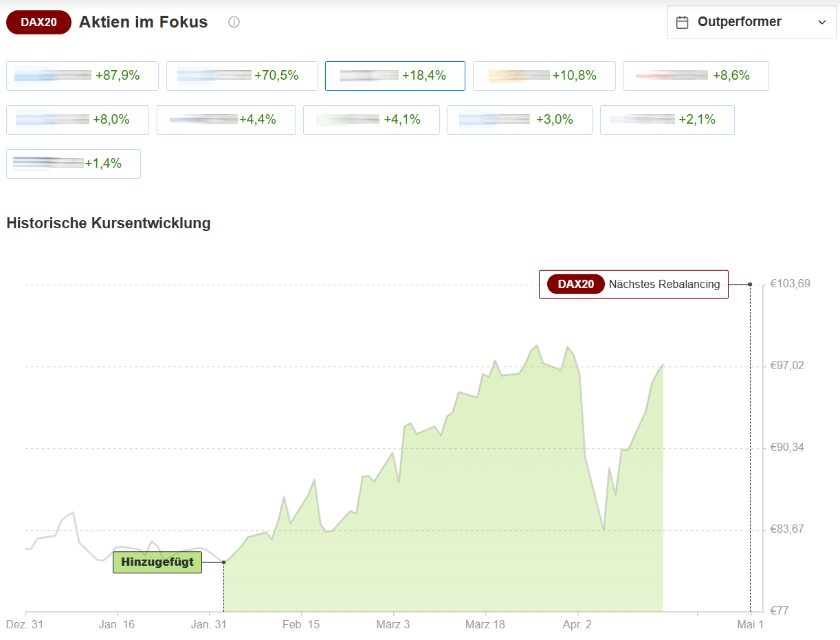Click the €103,69 axis value

point(791,284)
